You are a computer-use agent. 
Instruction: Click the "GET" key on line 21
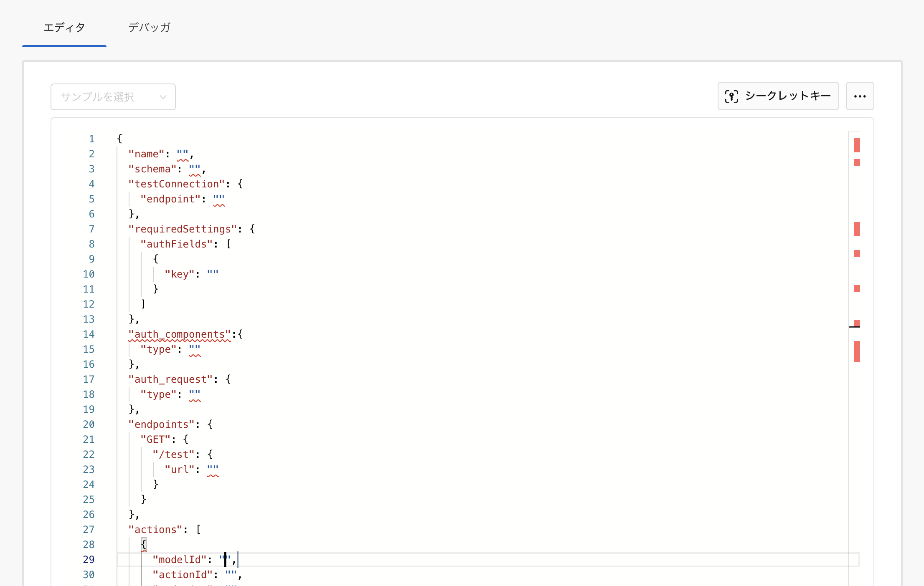tap(155, 439)
